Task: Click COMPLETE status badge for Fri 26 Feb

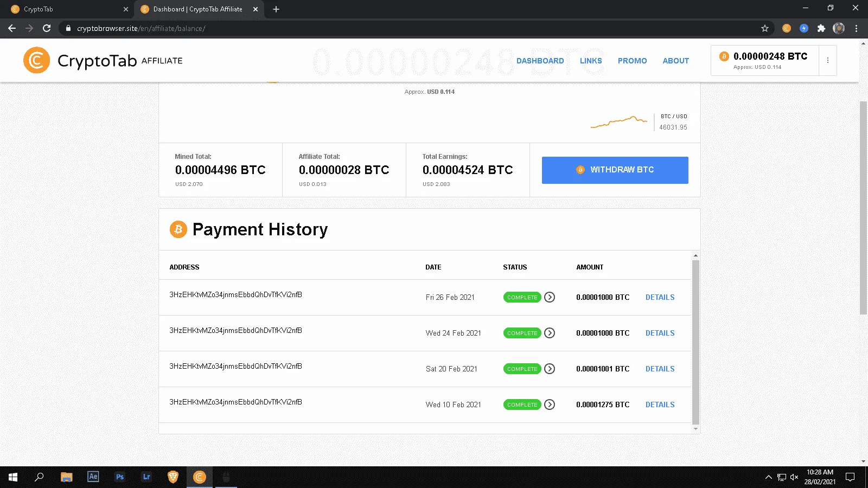Action: [522, 297]
